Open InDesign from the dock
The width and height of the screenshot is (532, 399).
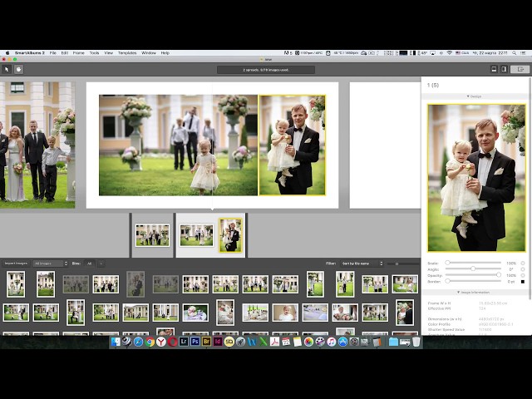(218, 342)
